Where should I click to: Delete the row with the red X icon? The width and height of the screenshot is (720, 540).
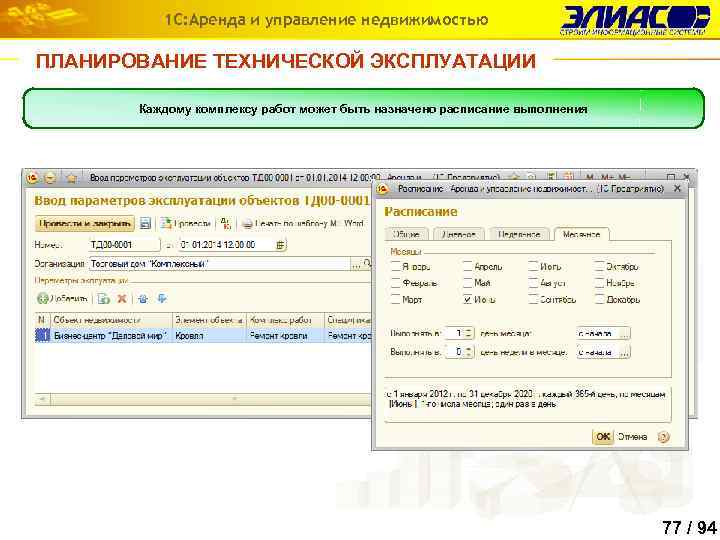(x=122, y=299)
